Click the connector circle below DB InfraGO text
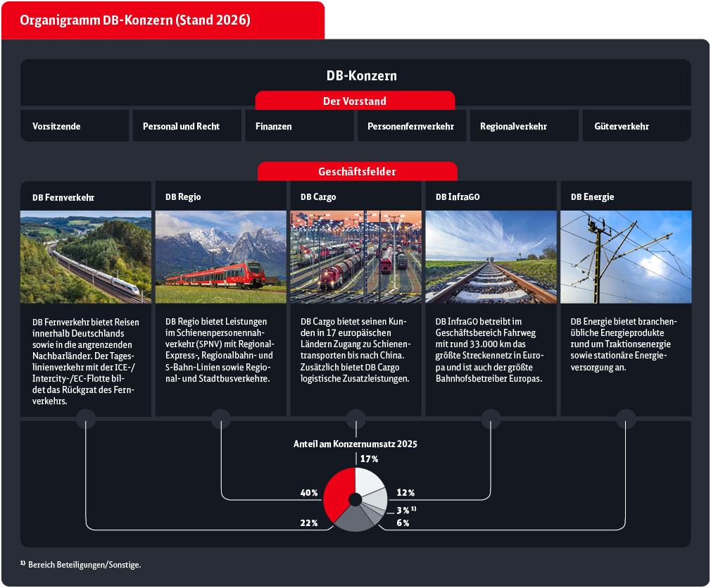 491,420
